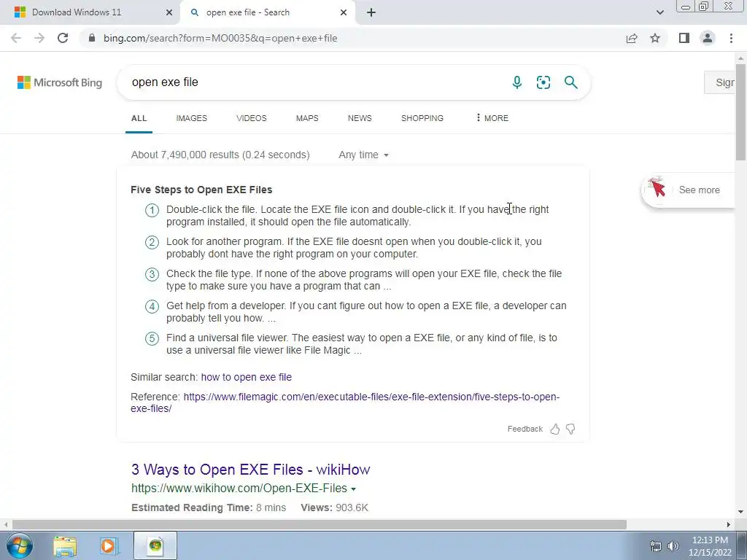Expand the MORE search categories menu
This screenshot has height=560, width=747.
[492, 118]
